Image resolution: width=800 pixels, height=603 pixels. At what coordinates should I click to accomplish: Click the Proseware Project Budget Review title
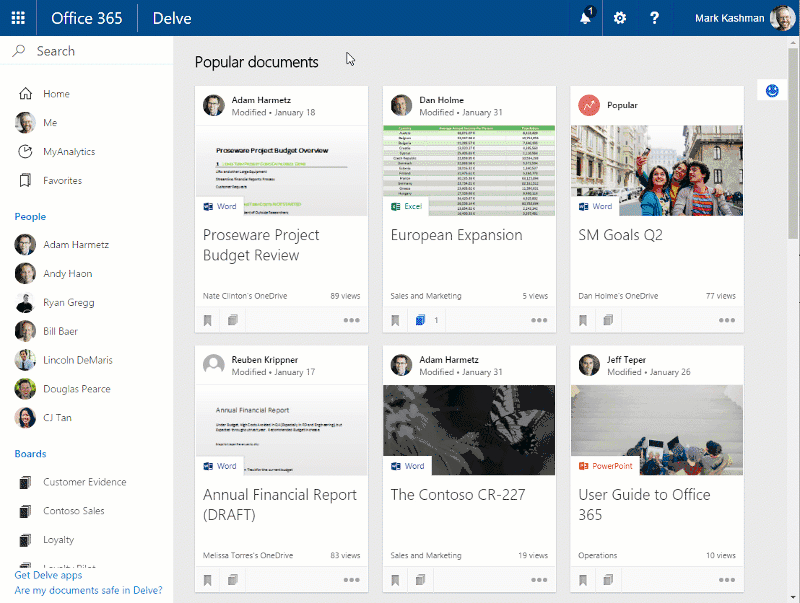coord(261,245)
